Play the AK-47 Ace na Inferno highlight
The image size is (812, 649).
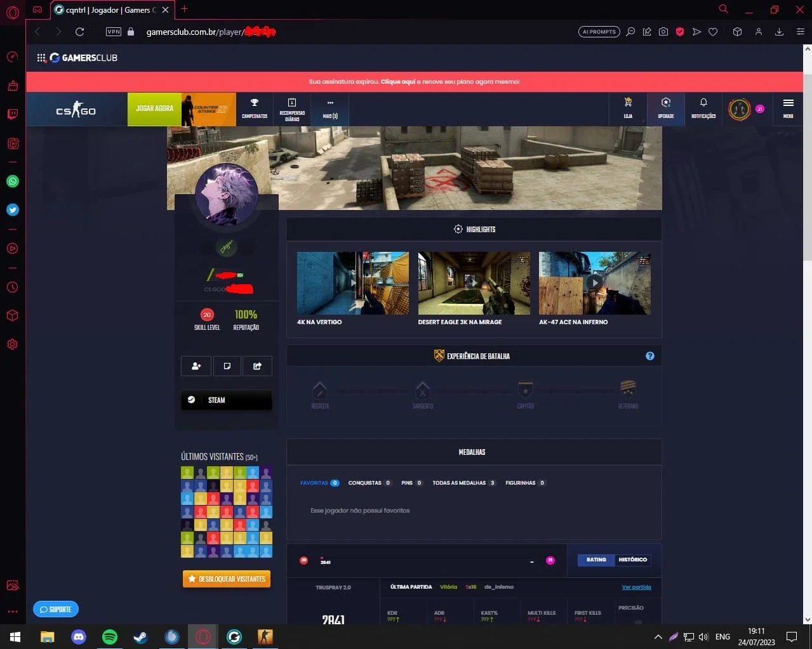pyautogui.click(x=594, y=283)
